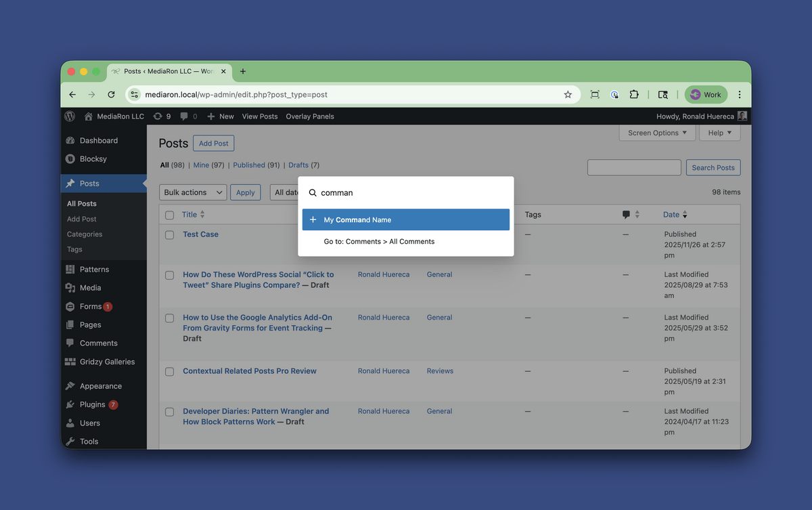This screenshot has width=812, height=510.
Task: Expand the Help dropdown tab
Action: tap(720, 133)
